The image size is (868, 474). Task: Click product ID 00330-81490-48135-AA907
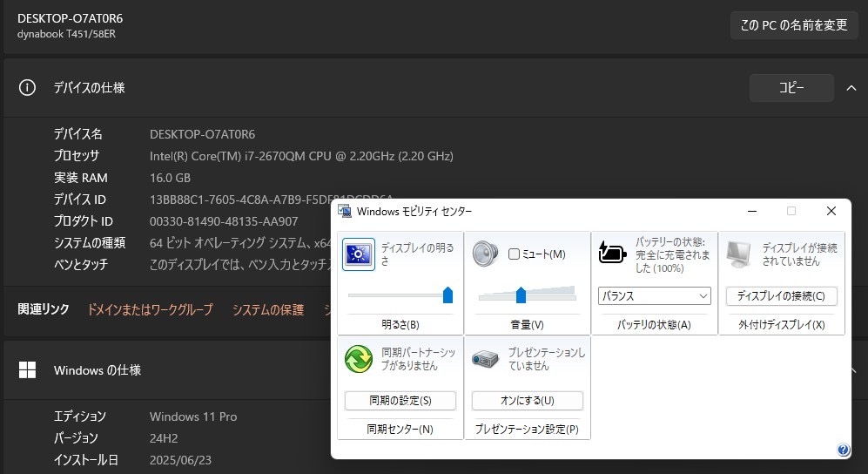pyautogui.click(x=224, y=221)
